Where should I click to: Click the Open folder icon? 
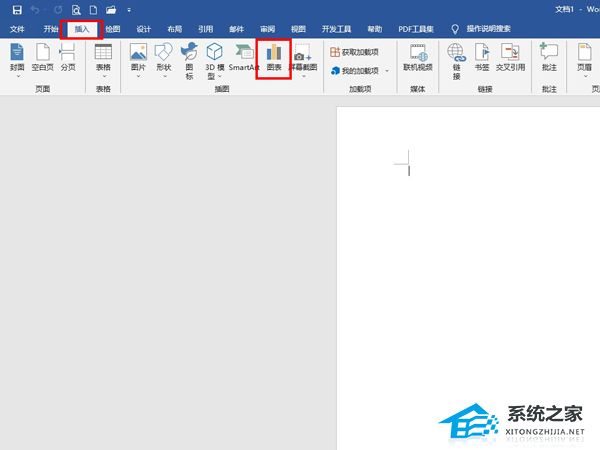(x=111, y=10)
